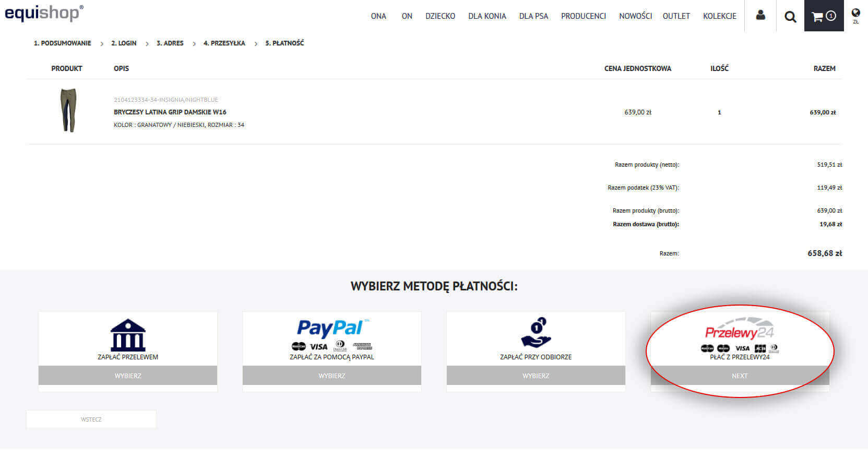Open the PRODUCENCI menu

pyautogui.click(x=584, y=16)
